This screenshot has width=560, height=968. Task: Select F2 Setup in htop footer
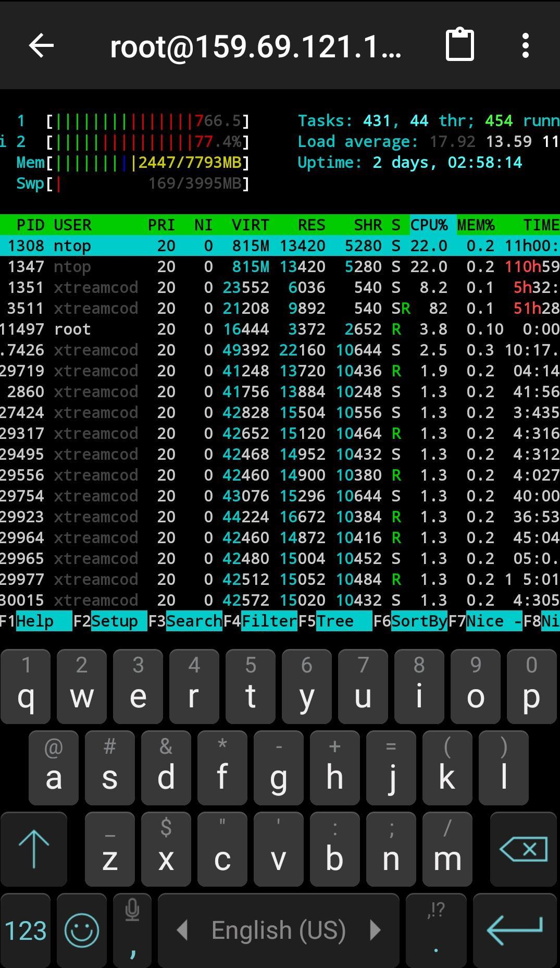point(110,621)
